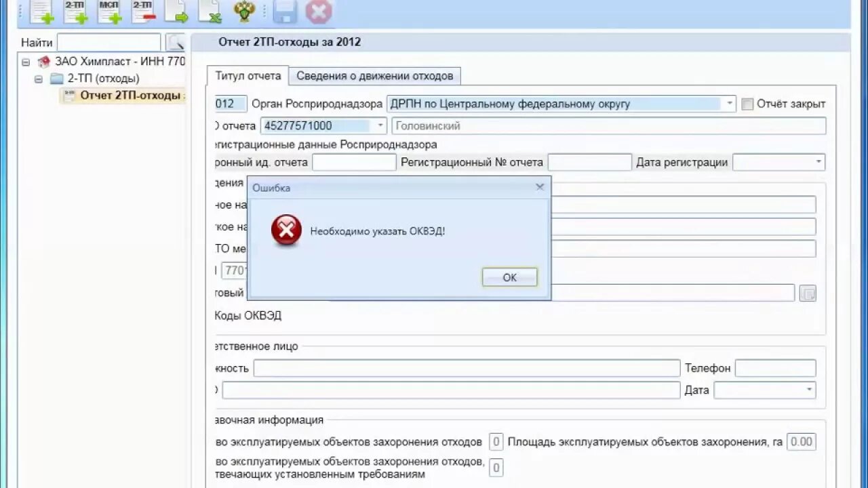Click the add new document toolbar icon
Screen dimensions: 868x488
(x=41, y=12)
